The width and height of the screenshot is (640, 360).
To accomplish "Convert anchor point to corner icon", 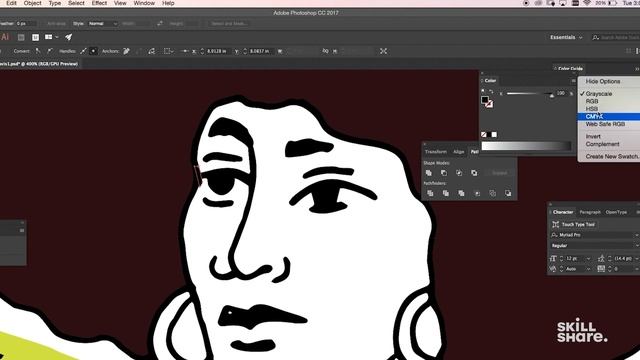I will coord(38,51).
